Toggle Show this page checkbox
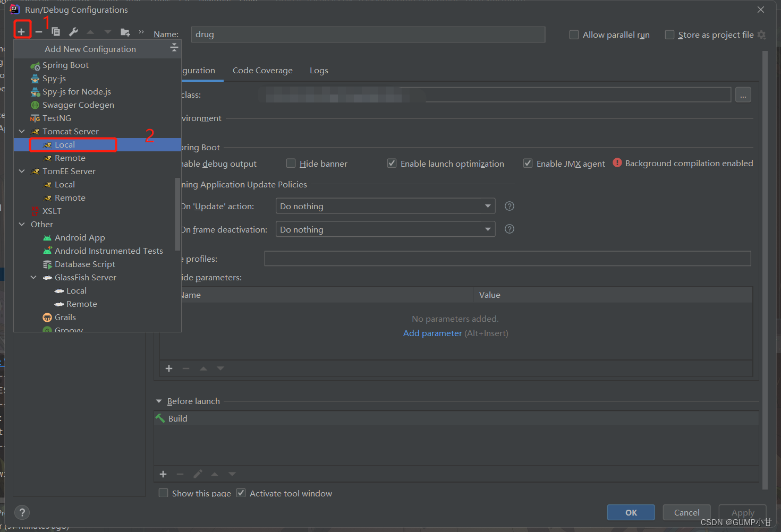 click(x=164, y=493)
